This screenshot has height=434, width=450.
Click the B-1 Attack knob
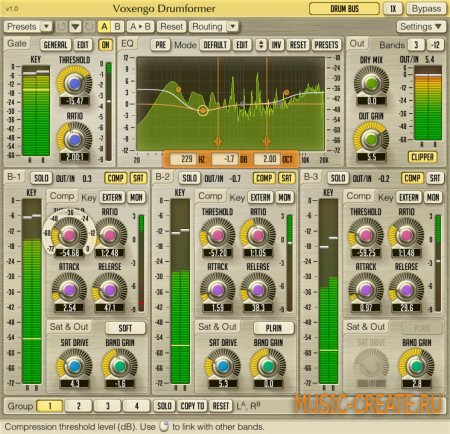click(69, 290)
